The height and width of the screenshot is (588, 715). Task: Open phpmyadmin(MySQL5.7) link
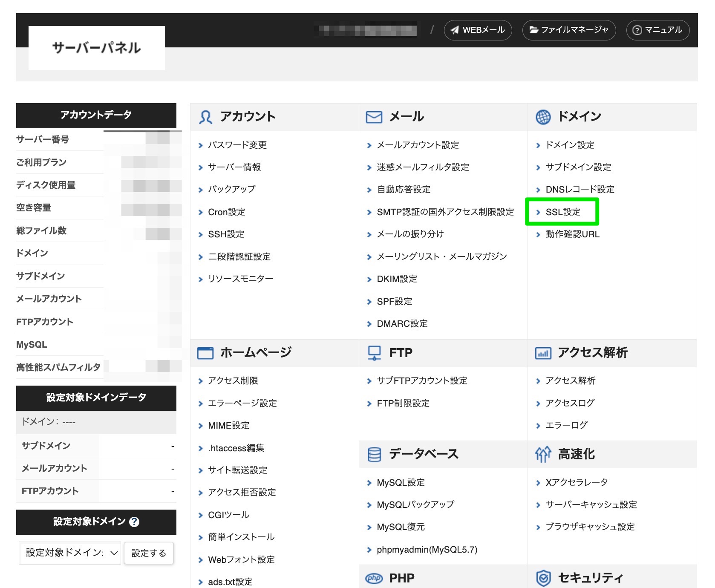click(427, 550)
